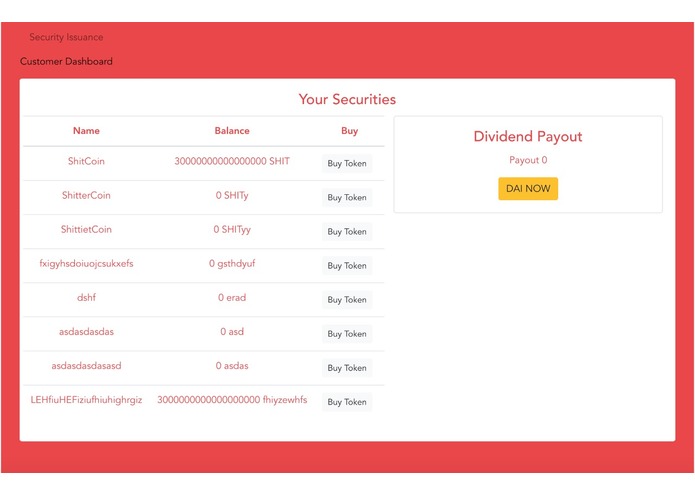
Task: Click Buy Token for LEHfiuHEFiziufhiuhighrgiz
Action: pos(347,402)
